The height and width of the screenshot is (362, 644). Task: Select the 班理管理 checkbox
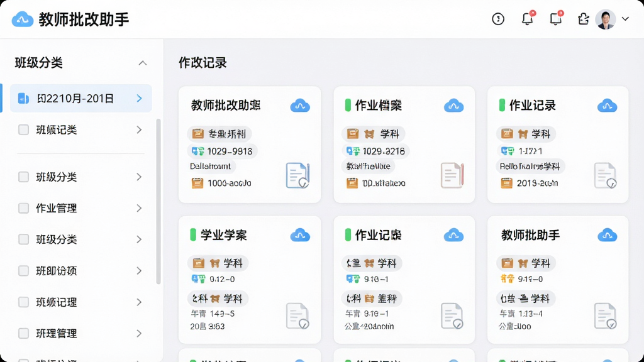23,333
